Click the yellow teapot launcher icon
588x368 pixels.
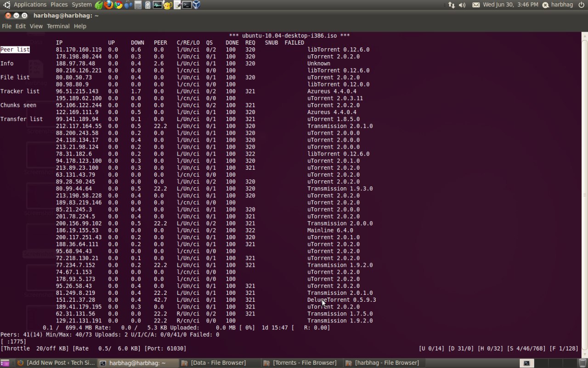click(x=167, y=5)
